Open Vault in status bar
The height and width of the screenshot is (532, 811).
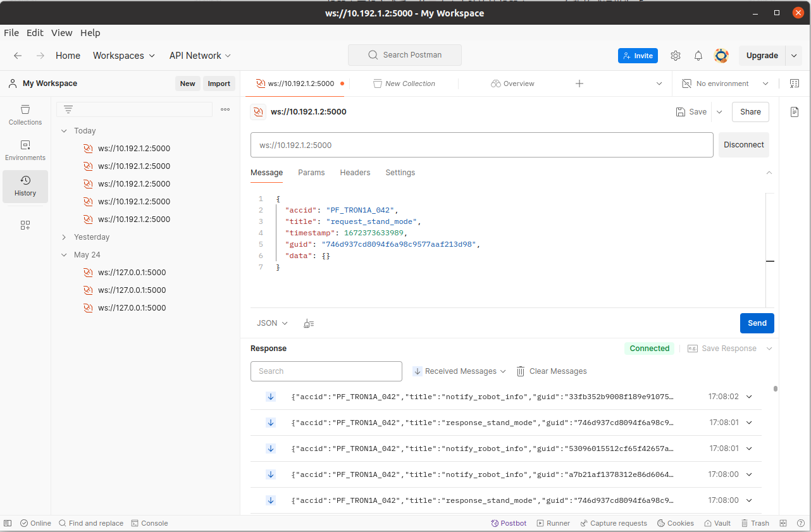(717, 523)
